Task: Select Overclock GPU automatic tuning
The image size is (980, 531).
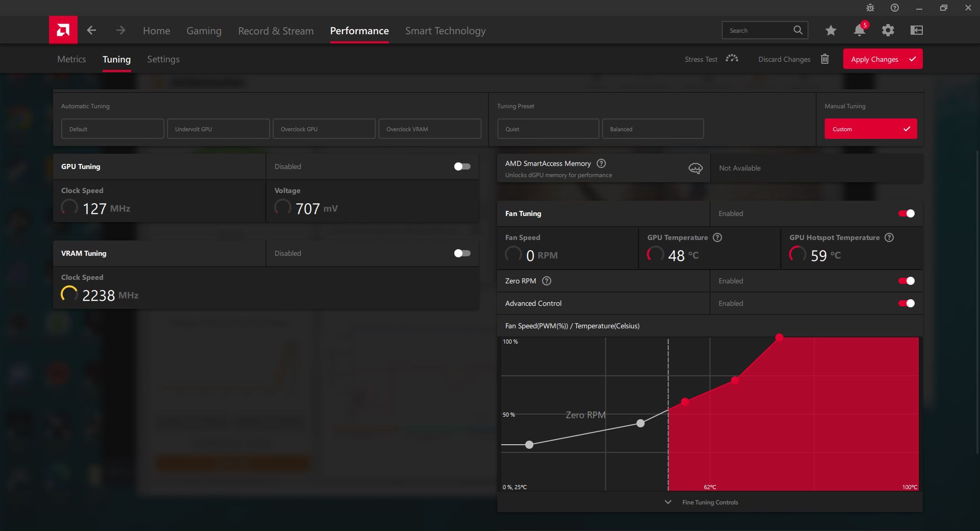Action: click(x=324, y=129)
